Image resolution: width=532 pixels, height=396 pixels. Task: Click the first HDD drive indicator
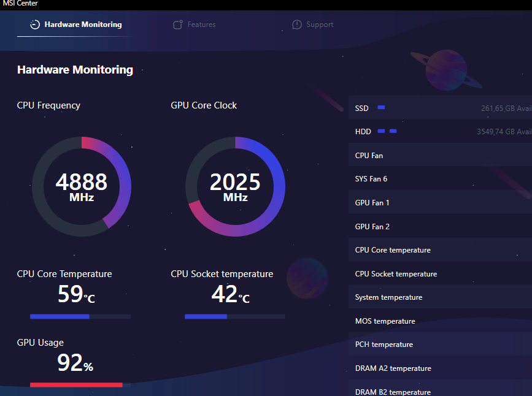pyautogui.click(x=381, y=131)
